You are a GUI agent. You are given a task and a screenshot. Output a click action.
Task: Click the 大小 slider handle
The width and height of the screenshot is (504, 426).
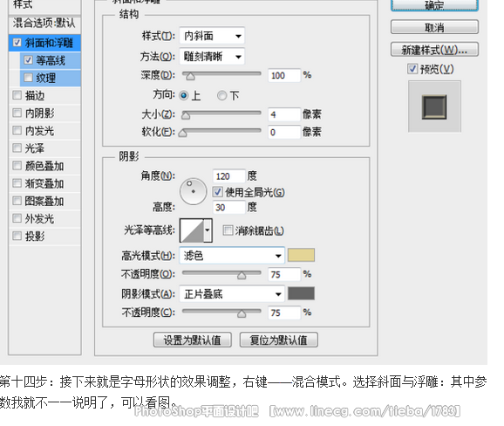186,115
